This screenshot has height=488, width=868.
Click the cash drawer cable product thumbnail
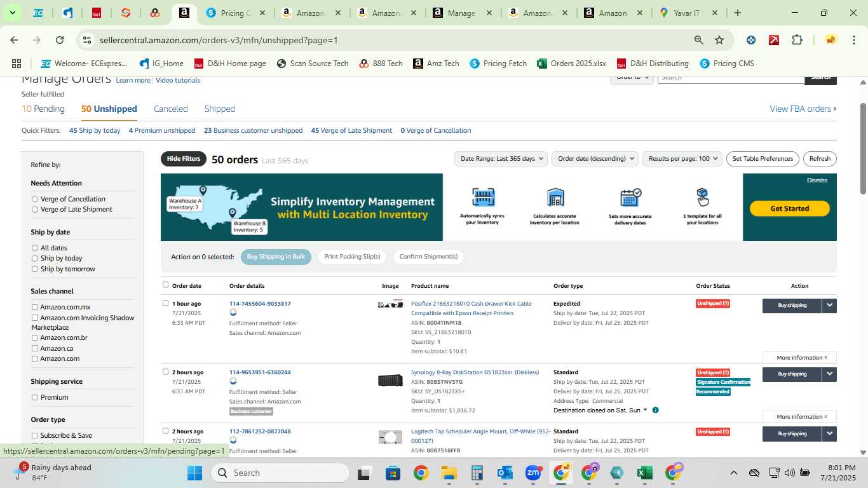coord(390,304)
